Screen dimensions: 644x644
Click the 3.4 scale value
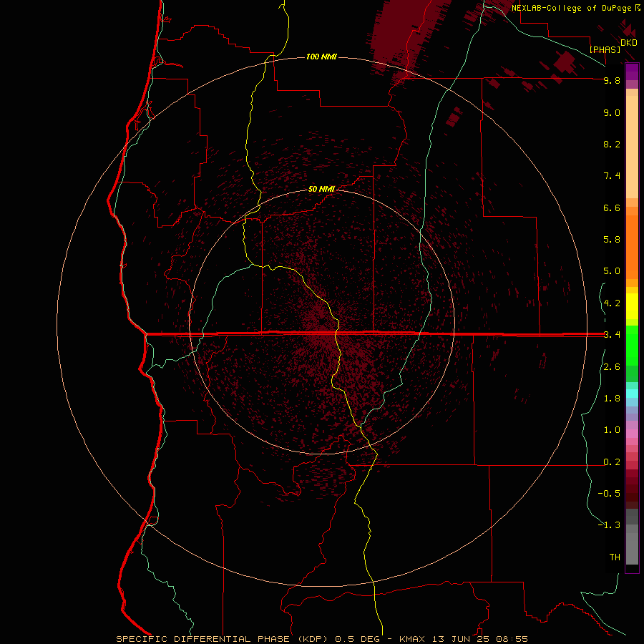612,335
